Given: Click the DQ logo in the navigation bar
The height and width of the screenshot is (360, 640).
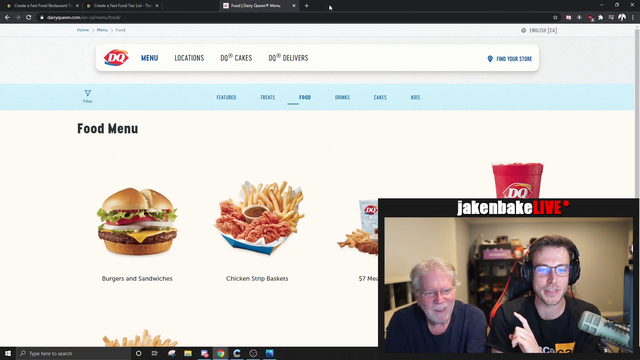Looking at the screenshot, I should pyautogui.click(x=116, y=58).
